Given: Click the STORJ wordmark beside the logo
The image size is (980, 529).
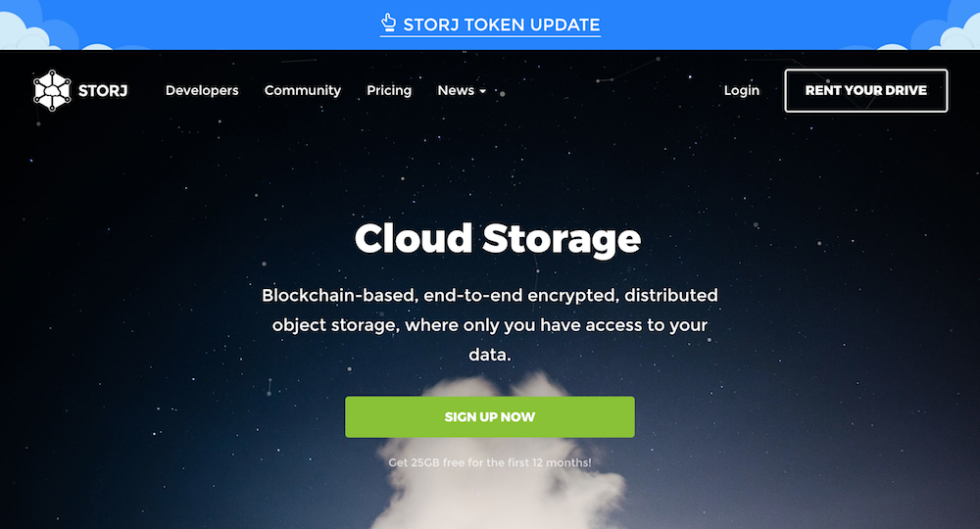Looking at the screenshot, I should click(103, 90).
